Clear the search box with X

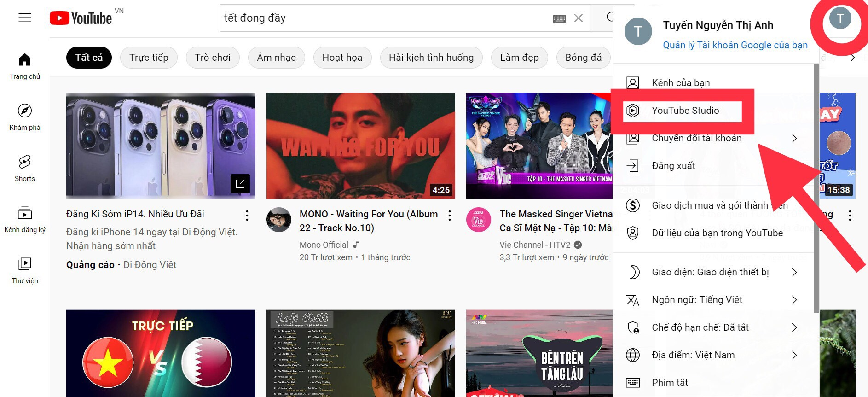tap(579, 18)
